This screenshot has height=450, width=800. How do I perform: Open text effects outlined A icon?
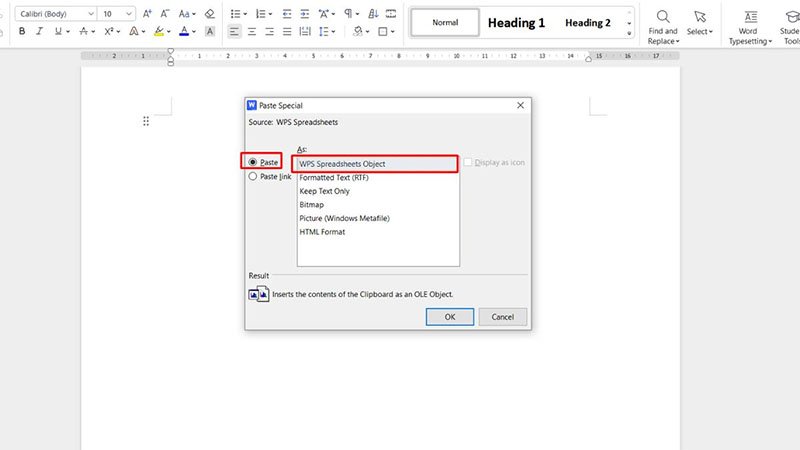134,32
